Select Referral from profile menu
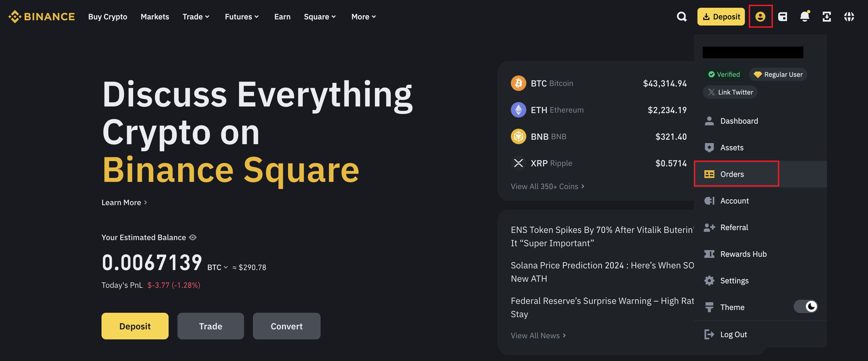The height and width of the screenshot is (361, 868). (760, 227)
